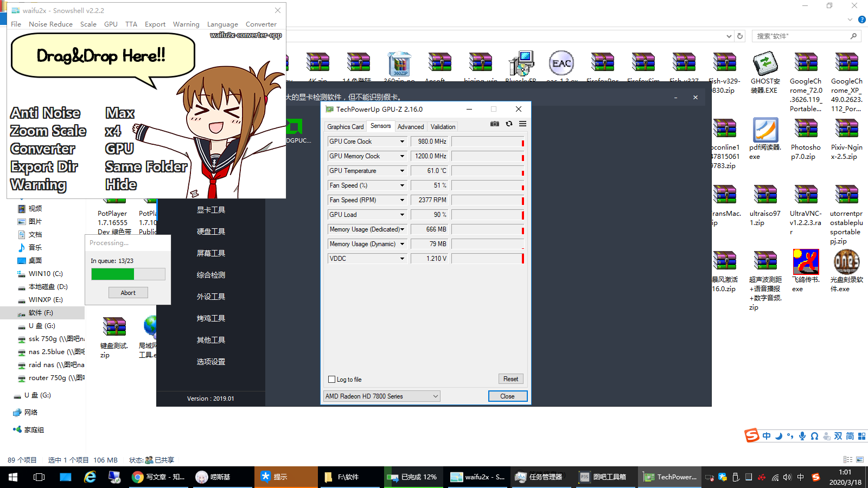Screen dimensions: 868x488
Task: Switch to Chrome 写文章 taskbar item
Action: click(159, 477)
